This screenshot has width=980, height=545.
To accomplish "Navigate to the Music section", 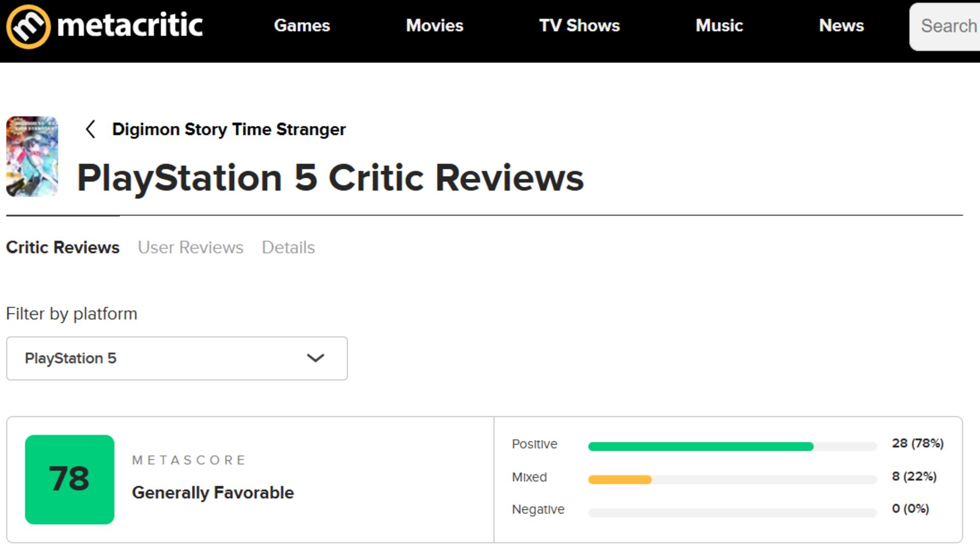I will coord(719,26).
